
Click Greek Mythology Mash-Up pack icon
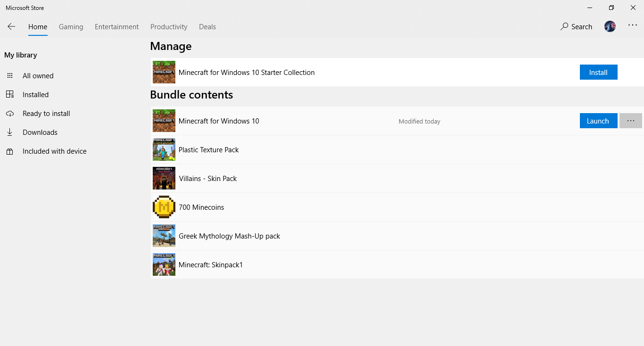pos(164,236)
